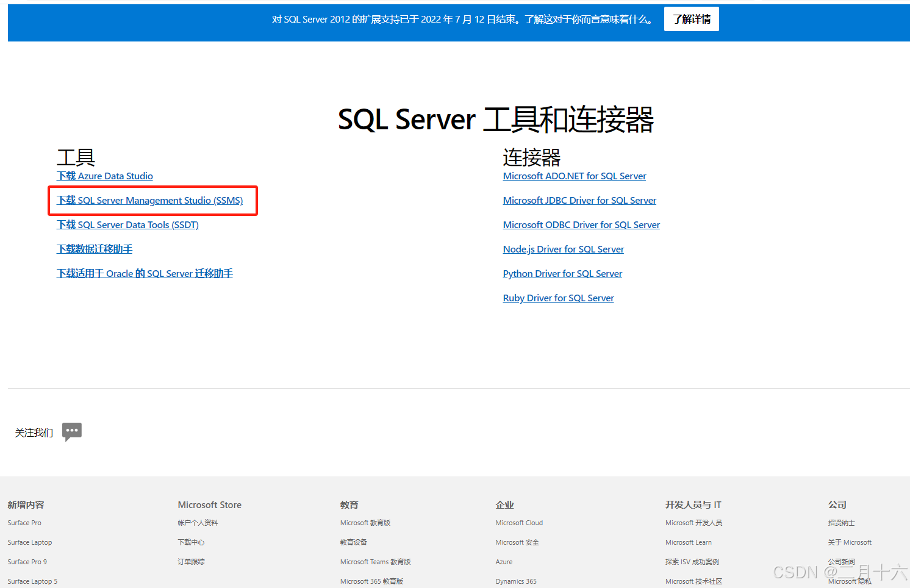Click Dynamics 365 under 企业
The width and height of the screenshot is (910, 588).
[x=516, y=581]
